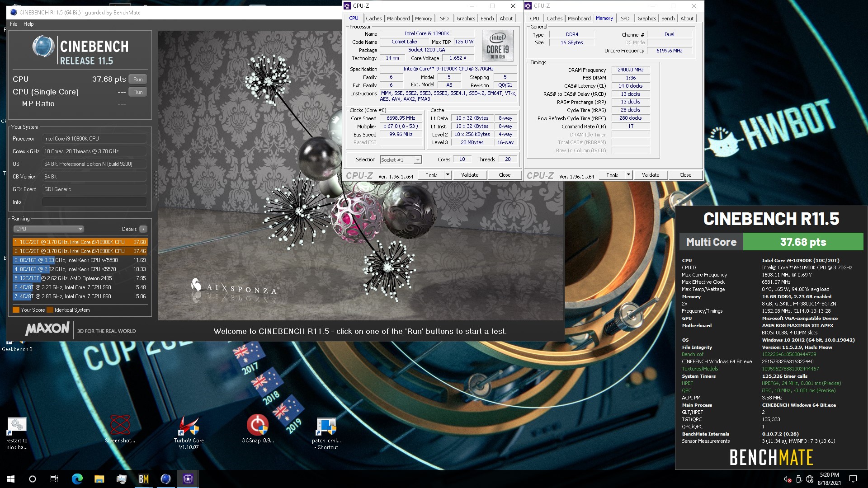Open the Socket #1 selection dropdown
868x488 pixels.
point(401,160)
